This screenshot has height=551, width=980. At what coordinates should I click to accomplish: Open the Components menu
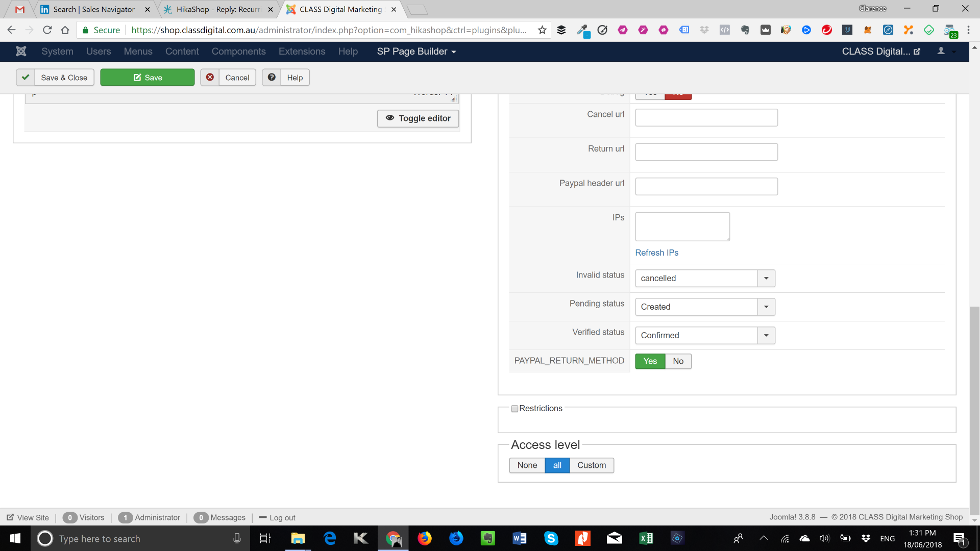238,52
